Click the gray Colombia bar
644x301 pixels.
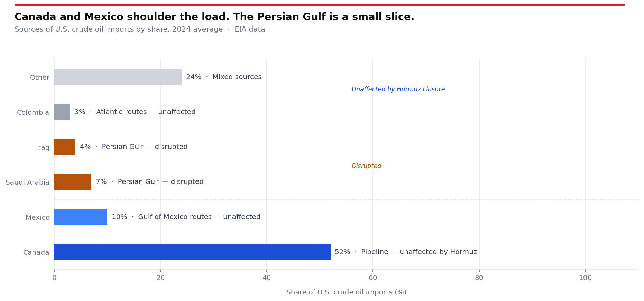pos(62,112)
